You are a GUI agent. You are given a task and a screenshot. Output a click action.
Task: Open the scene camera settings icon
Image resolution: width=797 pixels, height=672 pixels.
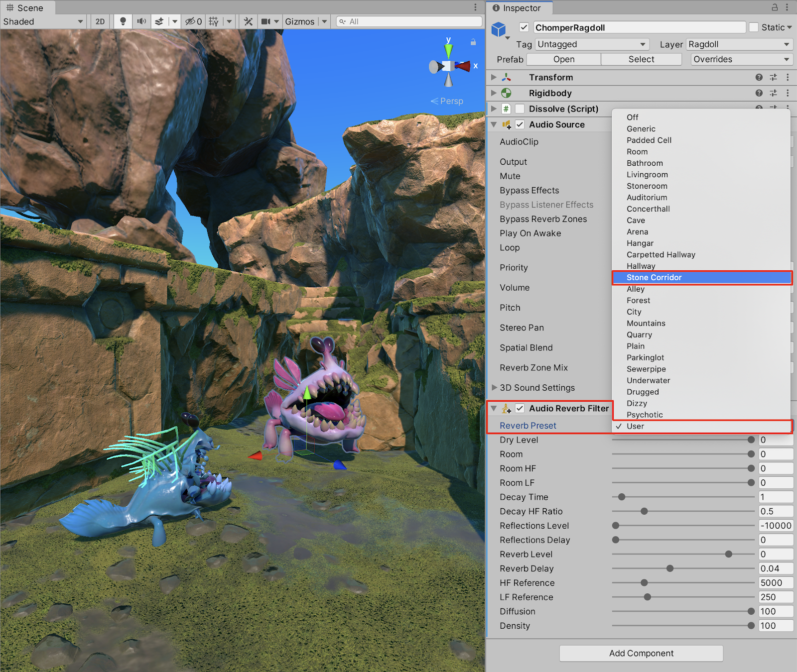pos(266,21)
